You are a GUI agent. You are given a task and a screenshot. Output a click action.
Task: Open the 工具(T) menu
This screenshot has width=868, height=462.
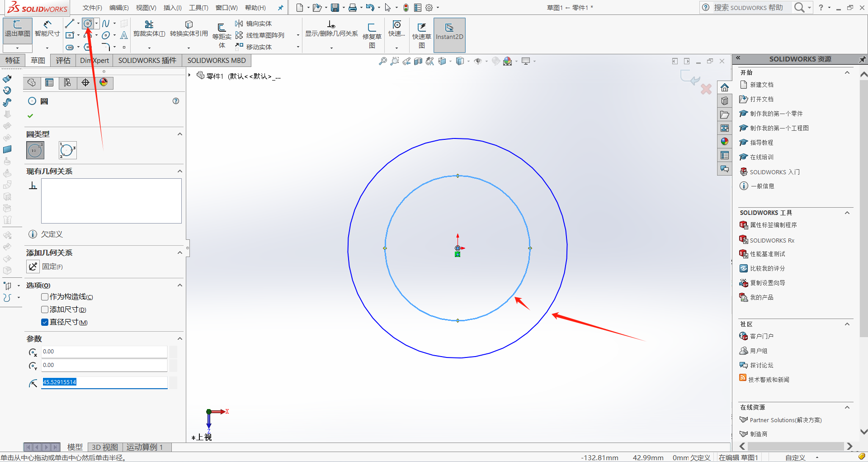[x=198, y=8]
